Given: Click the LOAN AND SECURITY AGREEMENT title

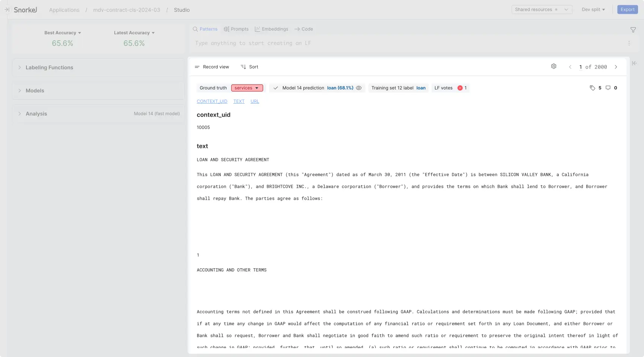Looking at the screenshot, I should tap(233, 160).
